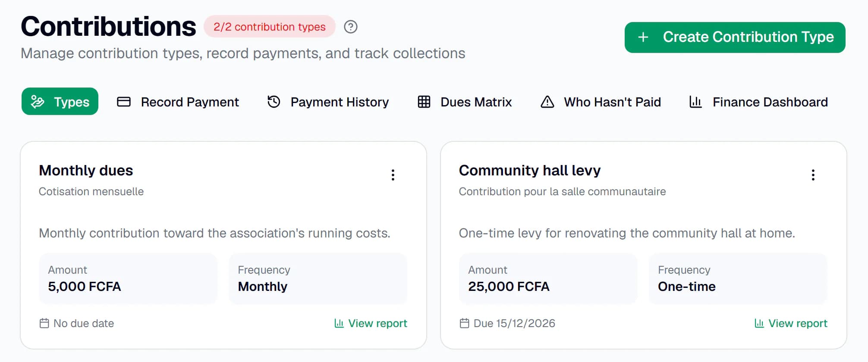Open the Finance Dashboard tab
The image size is (868, 362).
coord(758,102)
